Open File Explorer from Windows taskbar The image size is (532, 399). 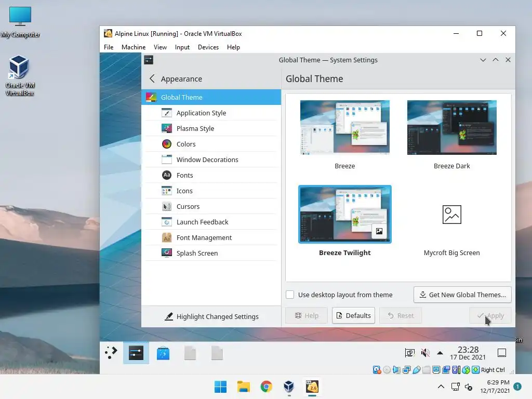pyautogui.click(x=244, y=387)
